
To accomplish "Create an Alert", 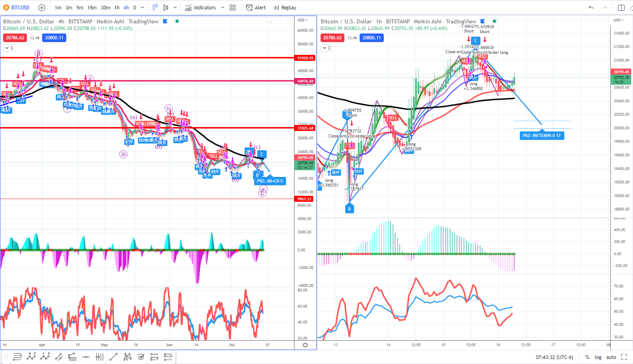I will [256, 8].
